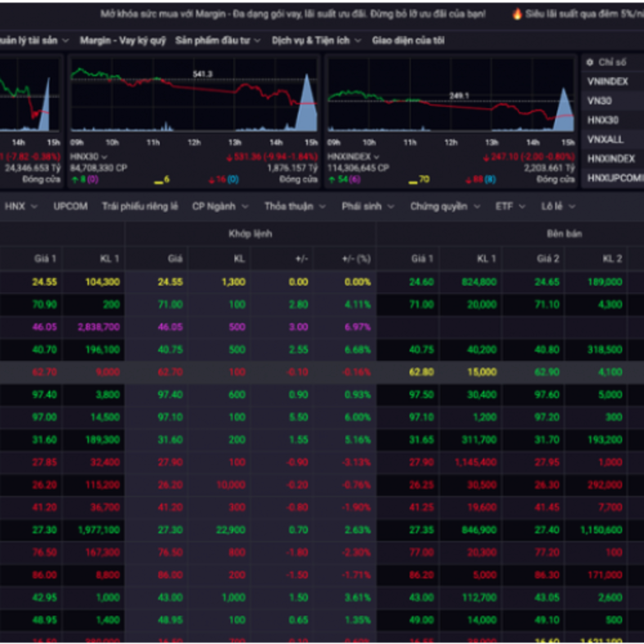Image resolution: width=644 pixels, height=644 pixels.
Task: Open Giao diện của tôi menu item
Action: click(x=408, y=41)
